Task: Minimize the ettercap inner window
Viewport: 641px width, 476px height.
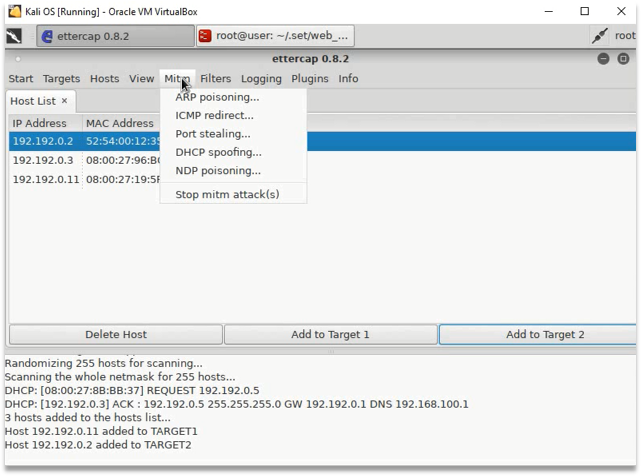Action: coord(603,59)
